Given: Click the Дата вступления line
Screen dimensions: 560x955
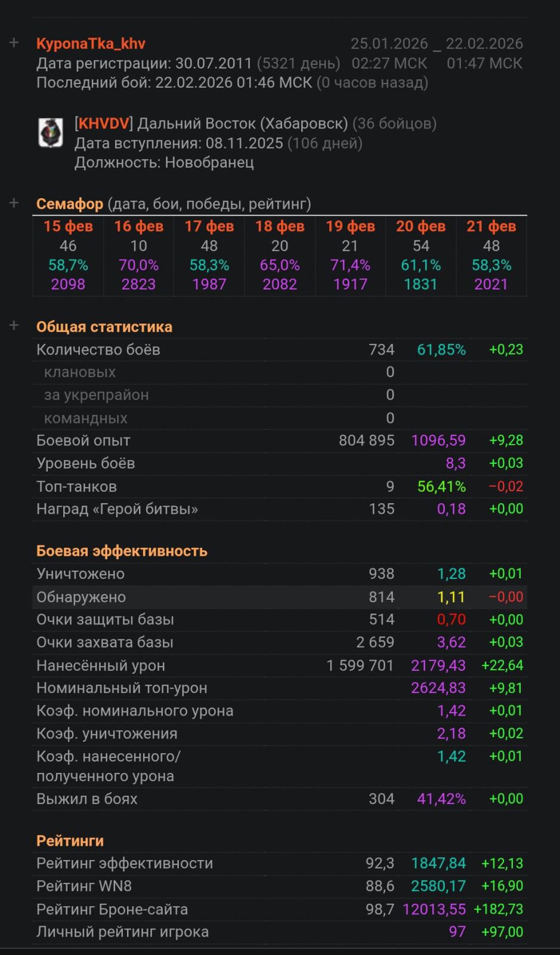Looking at the screenshot, I should 218,143.
